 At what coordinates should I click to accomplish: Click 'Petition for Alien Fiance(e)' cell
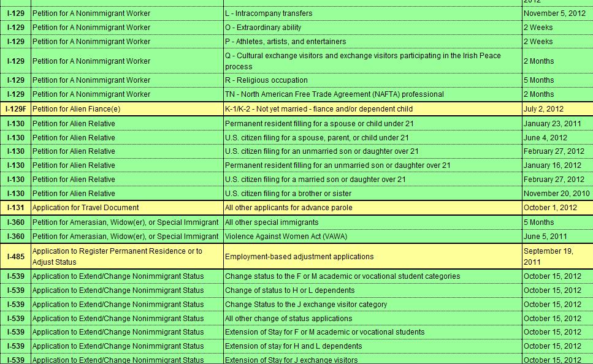[127, 109]
